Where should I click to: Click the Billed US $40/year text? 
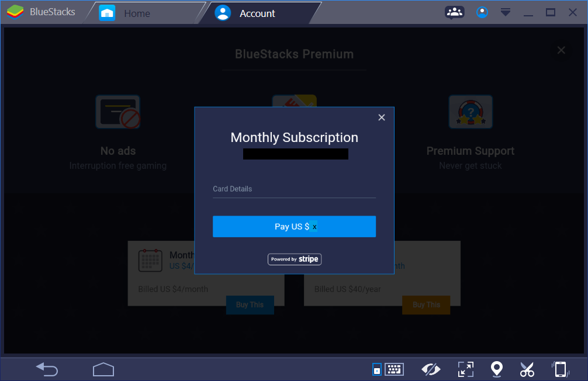[347, 289]
